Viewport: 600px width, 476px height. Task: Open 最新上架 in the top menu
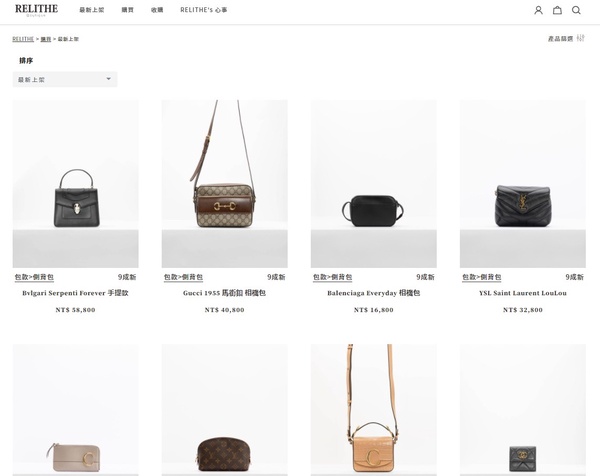pyautogui.click(x=91, y=10)
